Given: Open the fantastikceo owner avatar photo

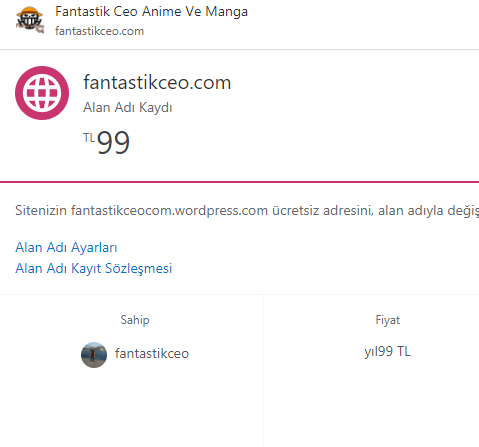Looking at the screenshot, I should [x=94, y=355].
